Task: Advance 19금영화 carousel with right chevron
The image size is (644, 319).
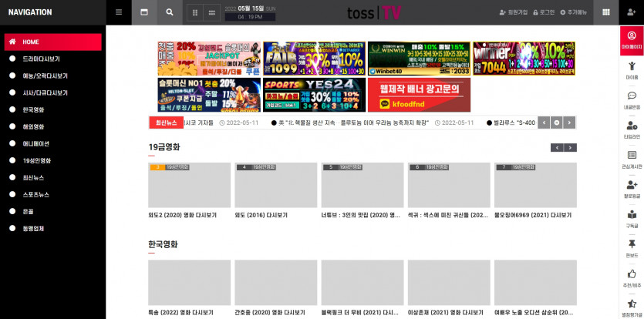Action: tap(570, 147)
